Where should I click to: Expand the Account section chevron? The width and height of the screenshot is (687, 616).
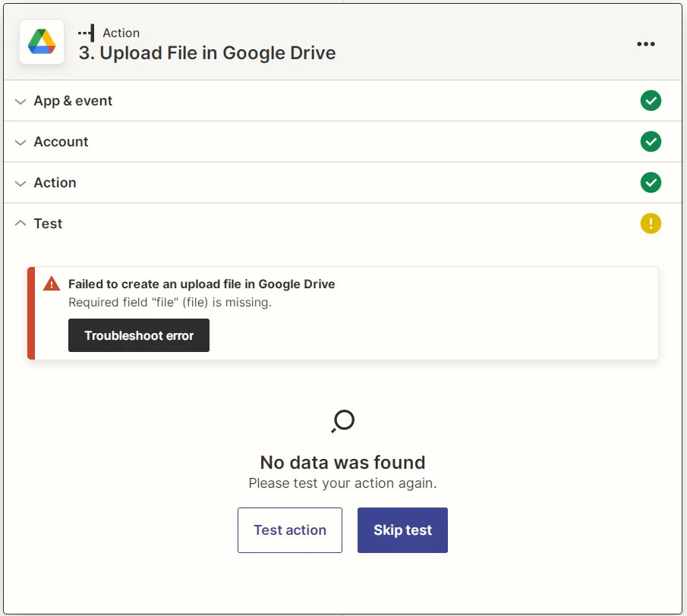(x=20, y=141)
